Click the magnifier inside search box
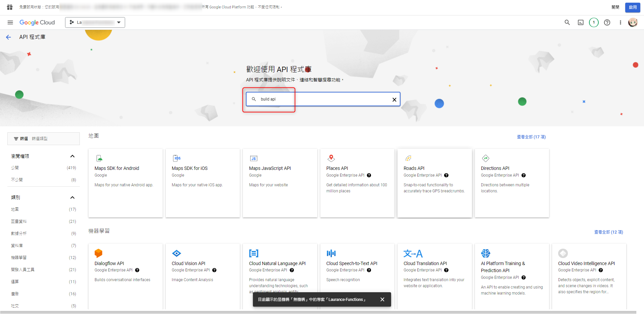 [x=254, y=99]
